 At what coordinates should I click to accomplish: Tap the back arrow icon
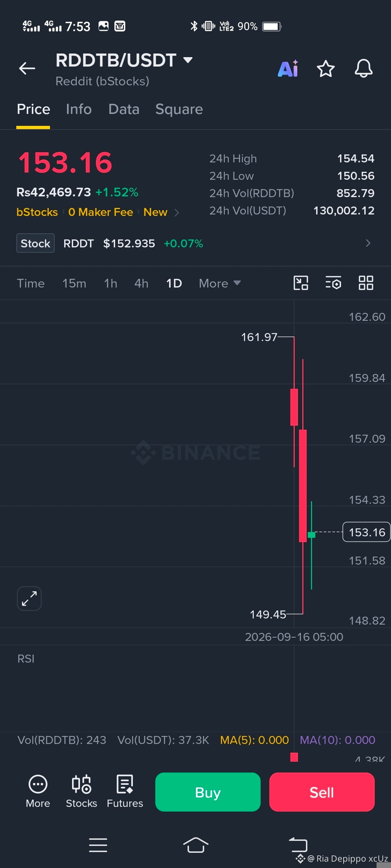pos(27,68)
